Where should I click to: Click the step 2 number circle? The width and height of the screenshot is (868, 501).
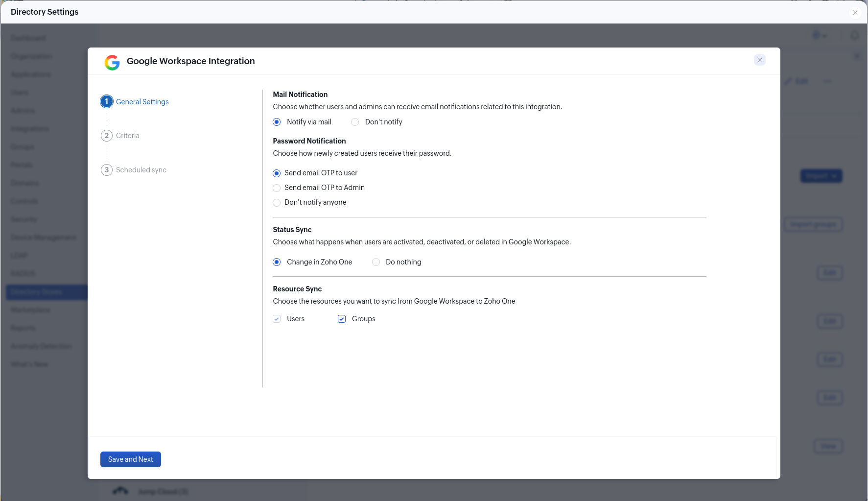tap(107, 136)
